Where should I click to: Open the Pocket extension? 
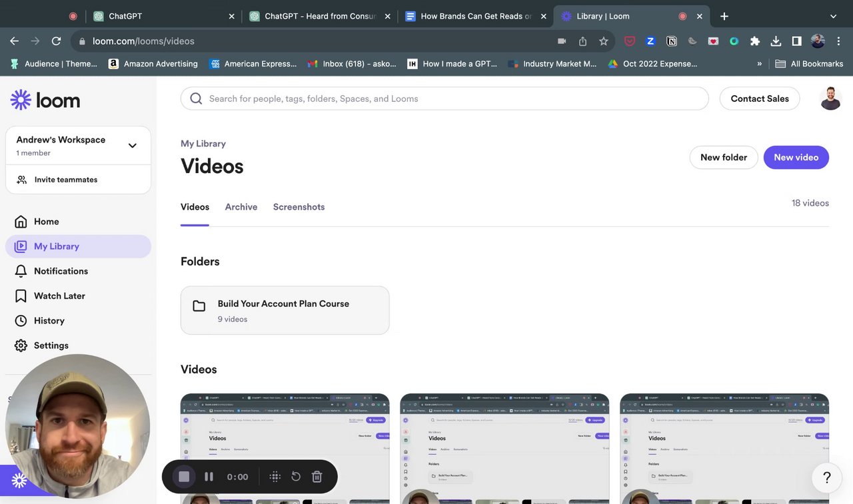[x=630, y=41]
